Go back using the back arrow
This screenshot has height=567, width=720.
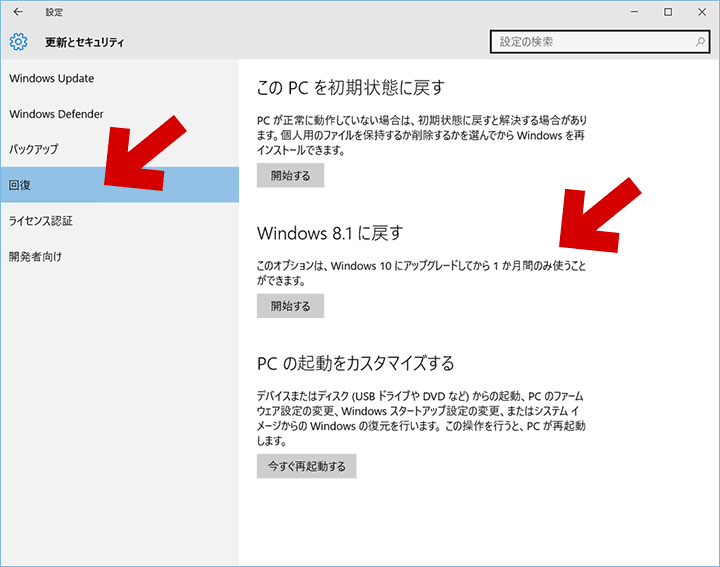click(x=18, y=12)
